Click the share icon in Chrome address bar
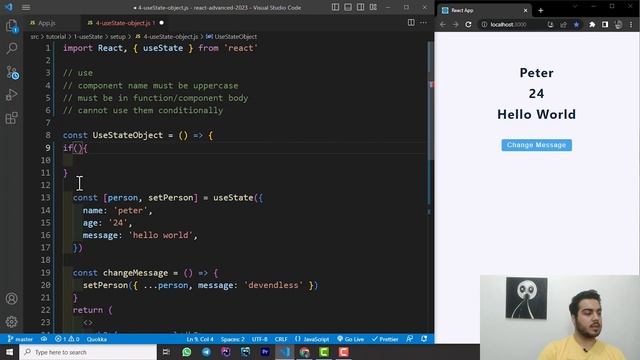The width and height of the screenshot is (640, 360). (x=563, y=24)
